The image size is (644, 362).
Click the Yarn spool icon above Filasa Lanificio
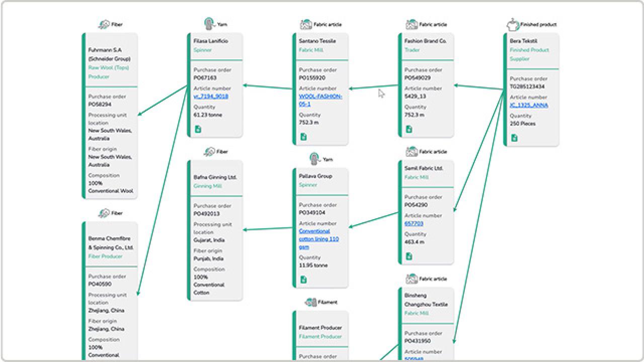click(x=210, y=23)
